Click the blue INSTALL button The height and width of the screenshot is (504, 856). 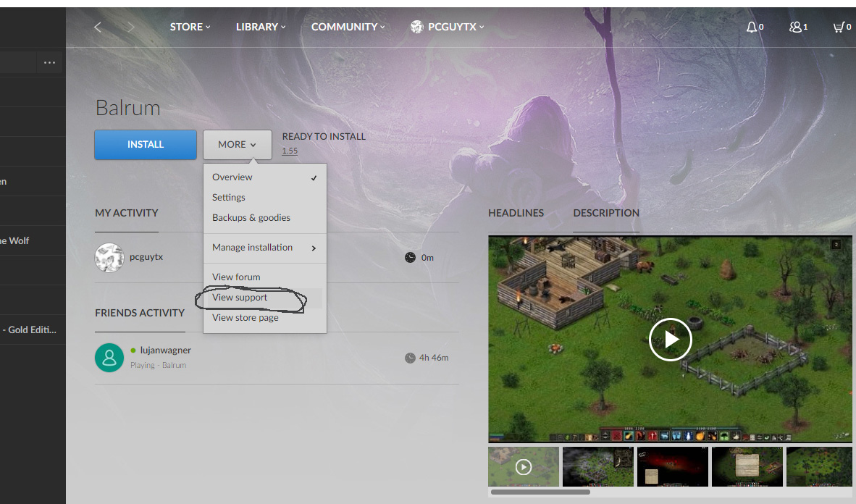(x=146, y=145)
